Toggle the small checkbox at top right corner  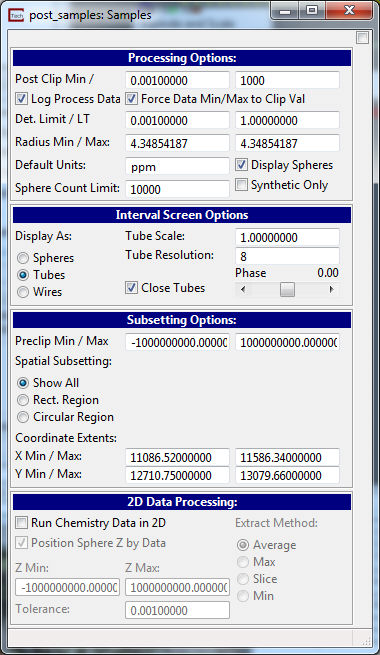tap(362, 38)
